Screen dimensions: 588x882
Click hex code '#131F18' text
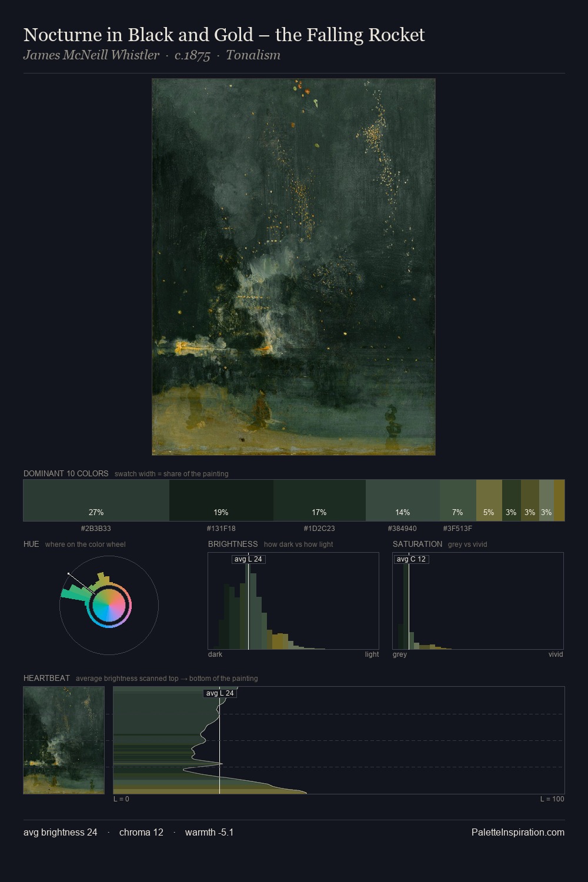[x=221, y=529]
